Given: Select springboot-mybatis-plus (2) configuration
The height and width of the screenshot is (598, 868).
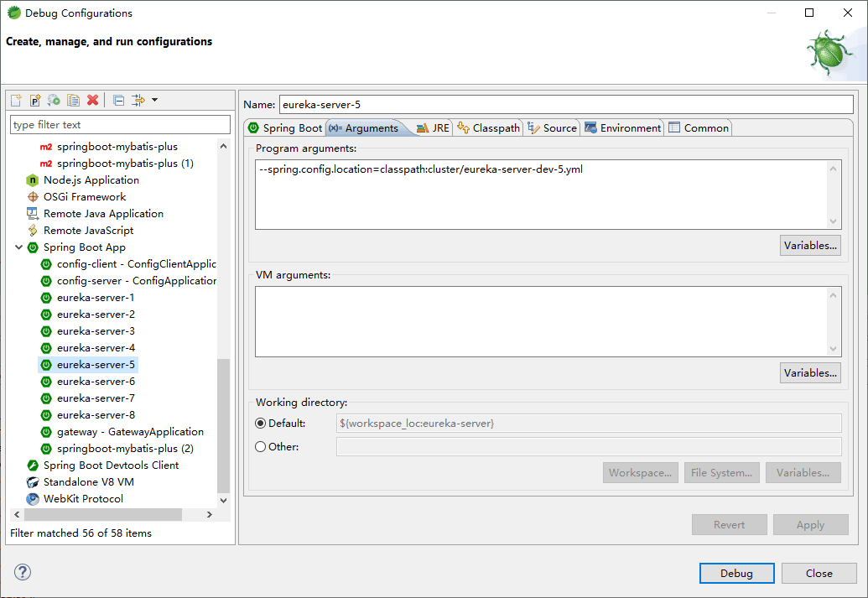Looking at the screenshot, I should coord(117,449).
